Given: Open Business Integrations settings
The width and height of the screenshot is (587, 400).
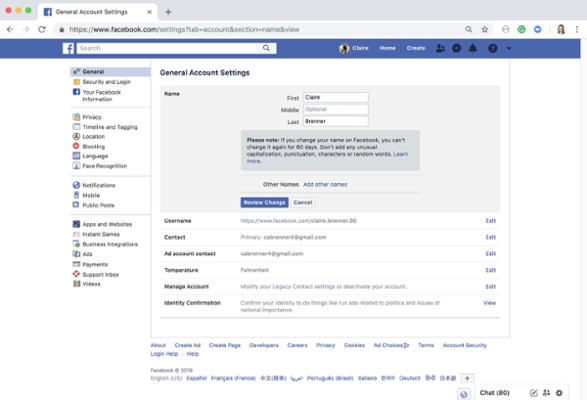Looking at the screenshot, I should (110, 244).
